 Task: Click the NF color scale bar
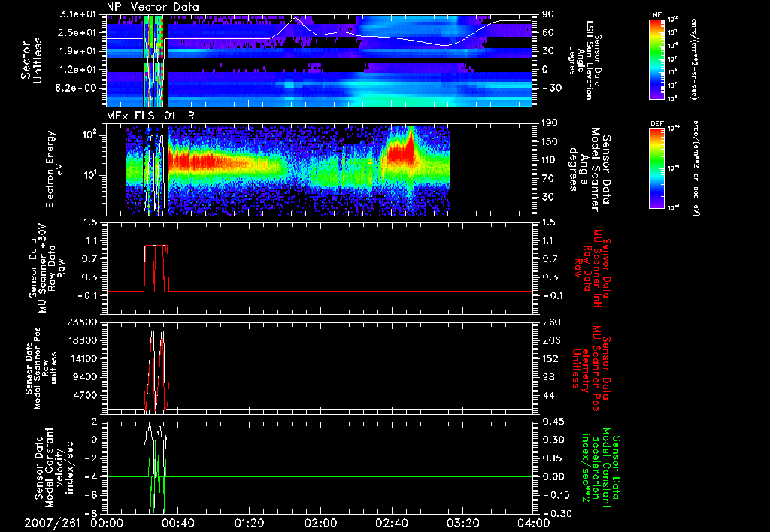coord(656,59)
